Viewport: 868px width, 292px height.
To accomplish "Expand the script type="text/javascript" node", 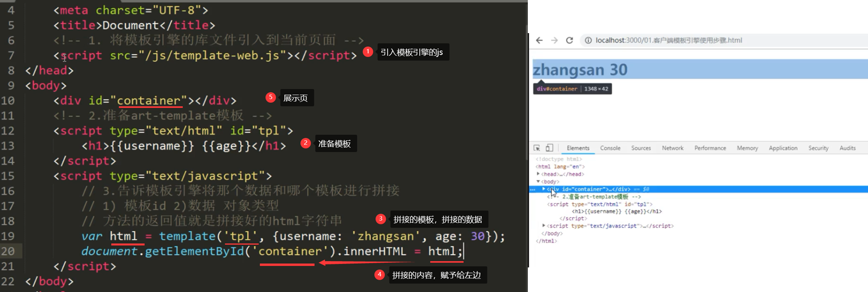I will click(544, 226).
